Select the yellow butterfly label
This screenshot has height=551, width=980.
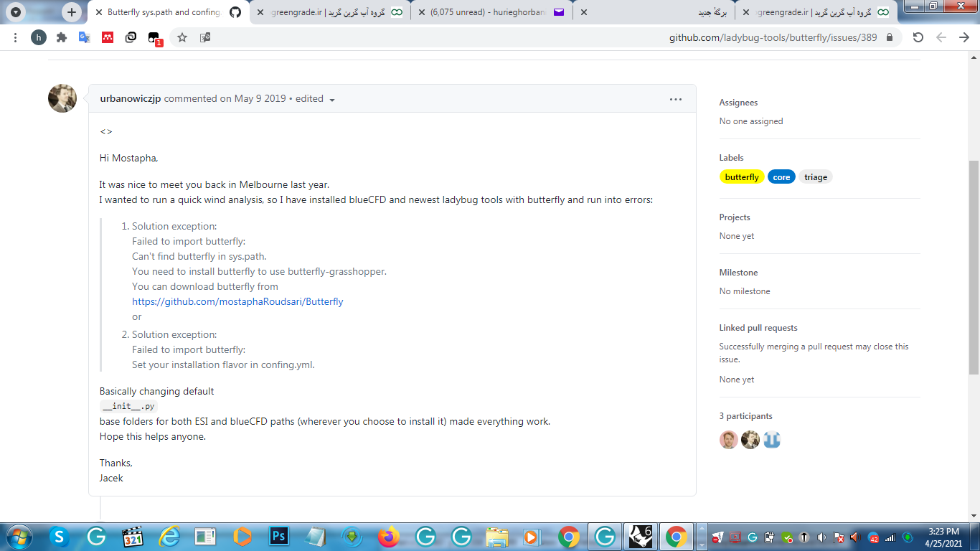[x=742, y=177]
